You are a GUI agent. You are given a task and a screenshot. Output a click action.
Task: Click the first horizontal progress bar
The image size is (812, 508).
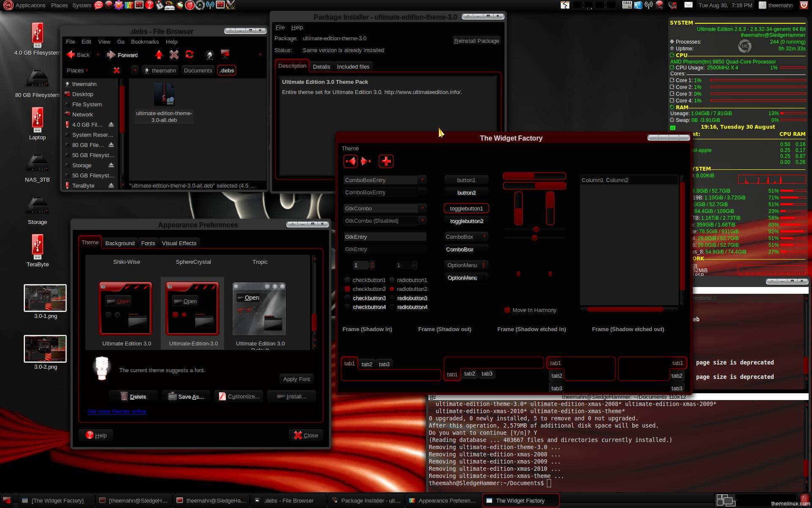pyautogui.click(x=534, y=176)
